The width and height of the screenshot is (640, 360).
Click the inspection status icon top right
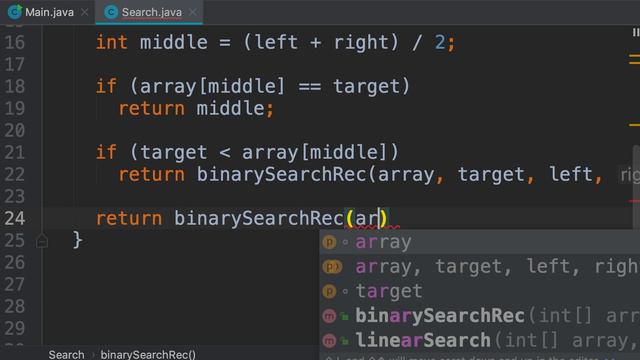pyautogui.click(x=636, y=33)
